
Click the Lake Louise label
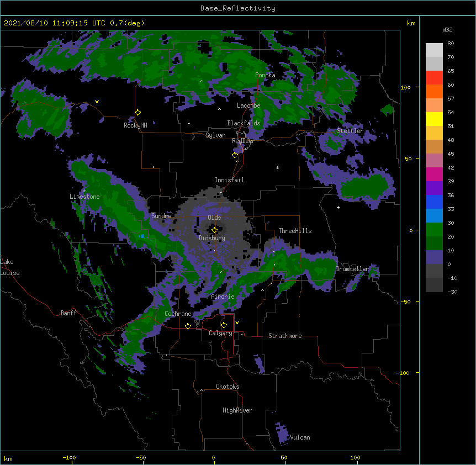(x=10, y=267)
